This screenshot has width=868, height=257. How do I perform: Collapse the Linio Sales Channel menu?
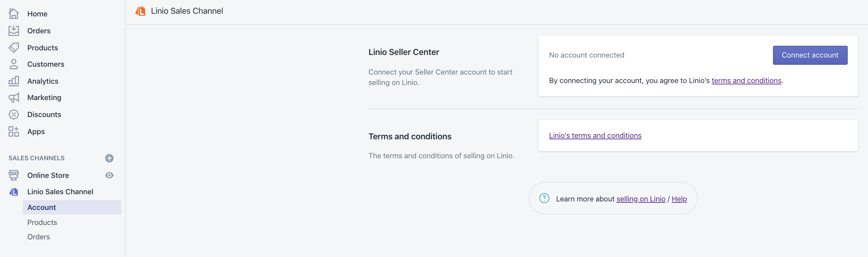click(60, 192)
